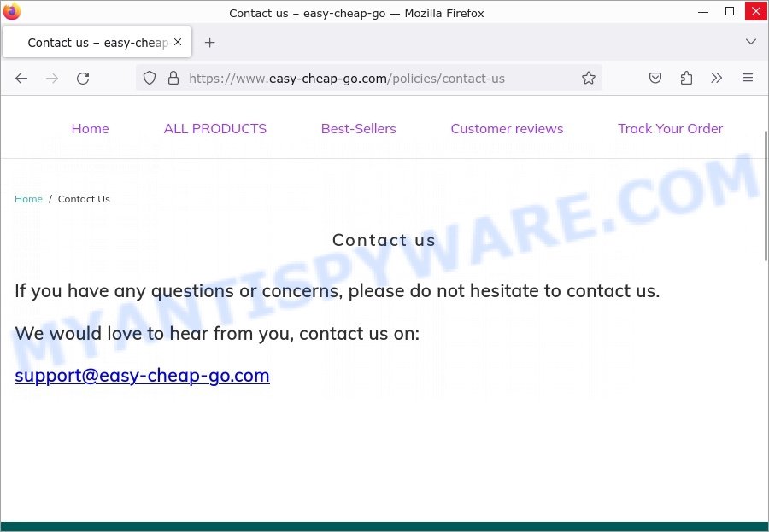Screen dimensions: 769x532
Task: Click the support@easy-cheap-go.com email link
Action: [x=142, y=376]
